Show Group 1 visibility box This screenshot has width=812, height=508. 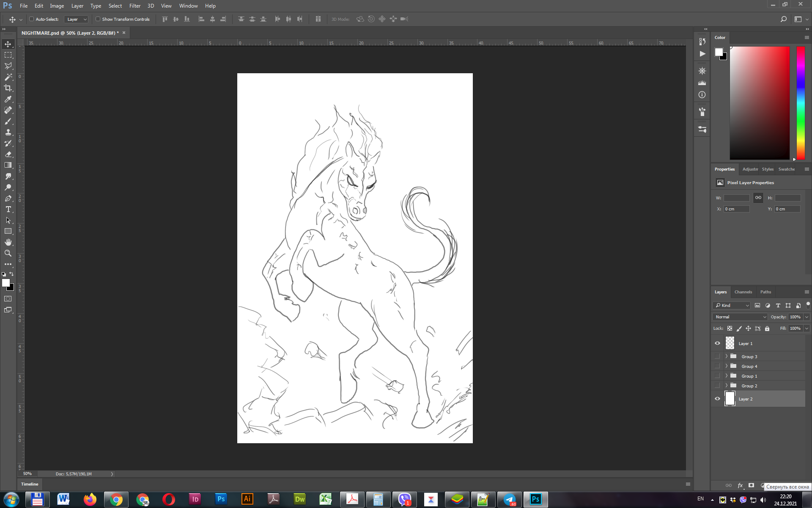[x=717, y=376]
